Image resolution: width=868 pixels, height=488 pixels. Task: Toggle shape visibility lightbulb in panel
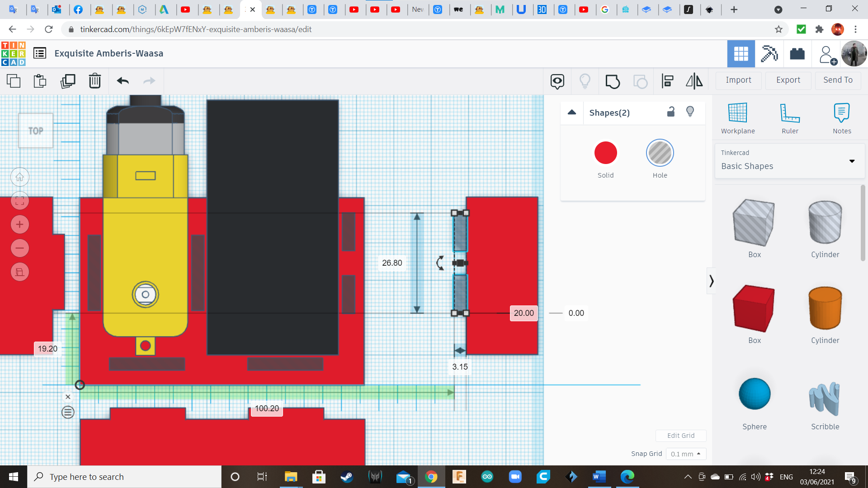(690, 112)
